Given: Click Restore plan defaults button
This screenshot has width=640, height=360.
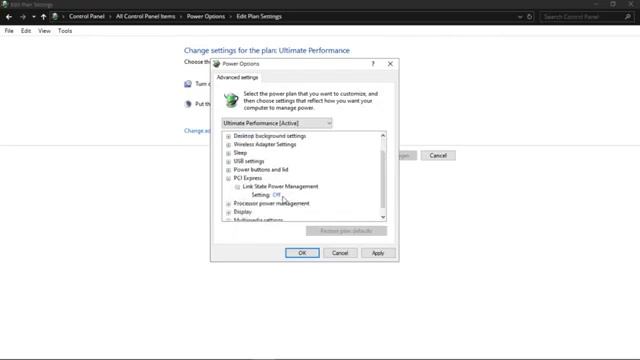Looking at the screenshot, I should tap(346, 231).
